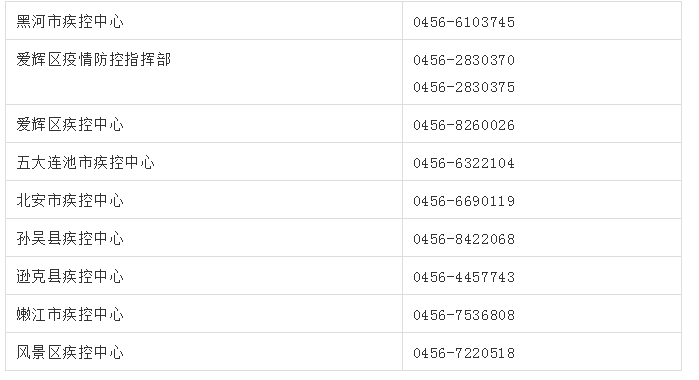
Task: Click the 孙吴县疾控中心 cell
Action: (x=204, y=238)
